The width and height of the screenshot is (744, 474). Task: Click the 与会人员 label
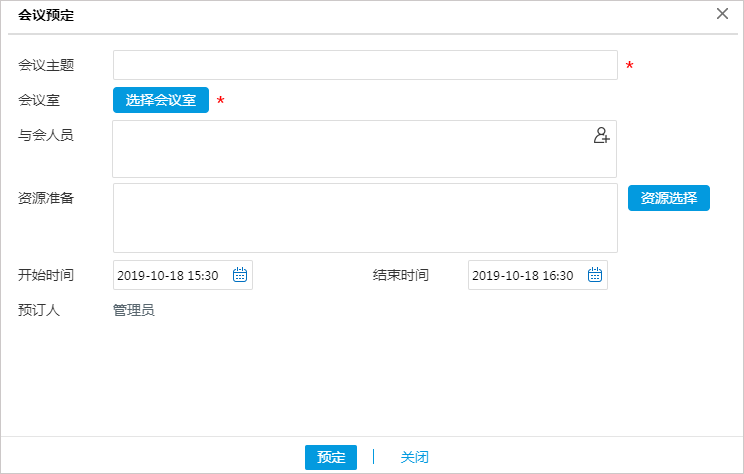click(46, 135)
